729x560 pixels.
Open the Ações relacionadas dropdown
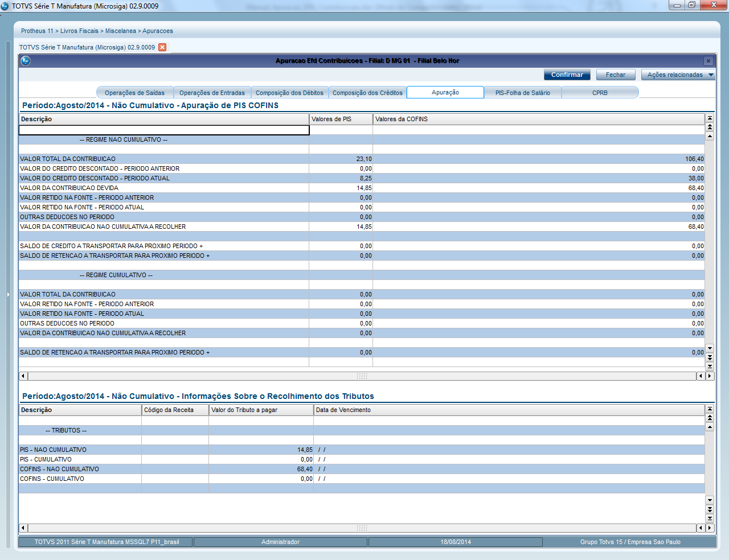[678, 75]
